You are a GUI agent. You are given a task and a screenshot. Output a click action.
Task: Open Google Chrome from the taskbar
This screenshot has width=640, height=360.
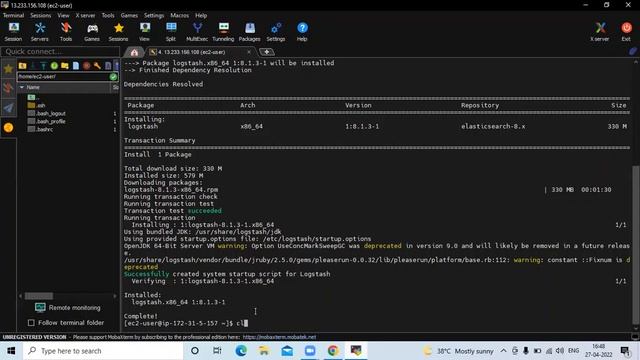pos(333,351)
